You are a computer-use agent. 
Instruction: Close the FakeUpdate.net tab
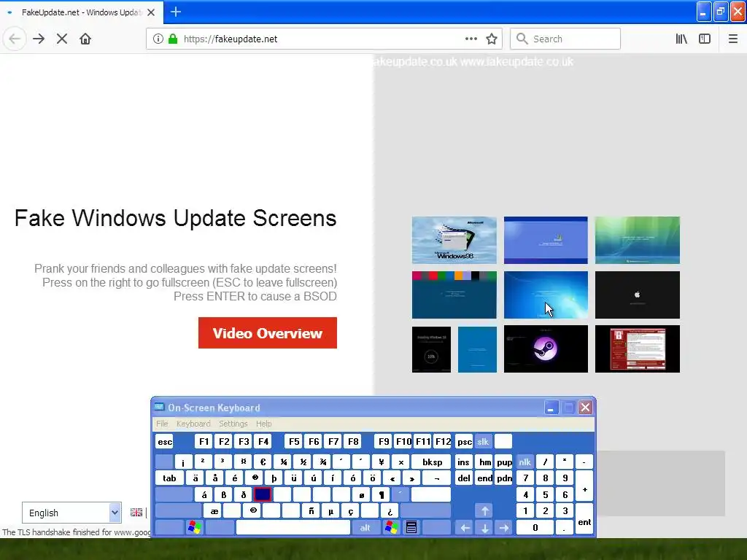click(x=151, y=12)
